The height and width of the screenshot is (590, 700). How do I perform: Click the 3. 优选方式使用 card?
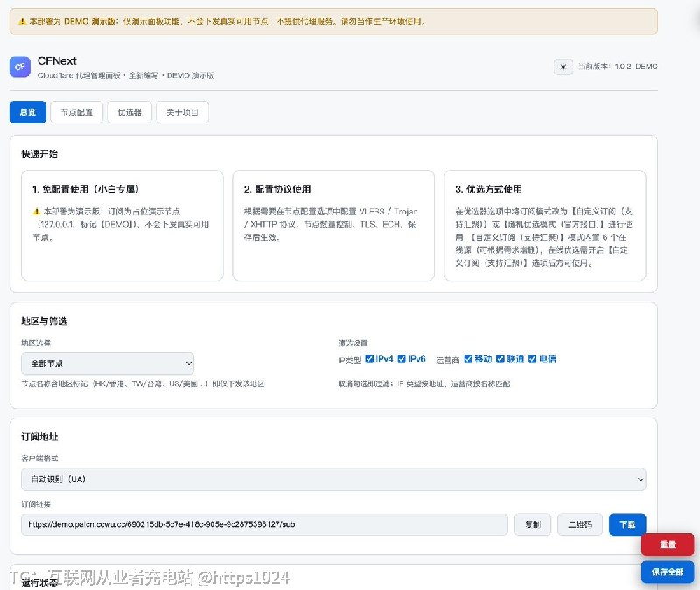[x=544, y=226]
